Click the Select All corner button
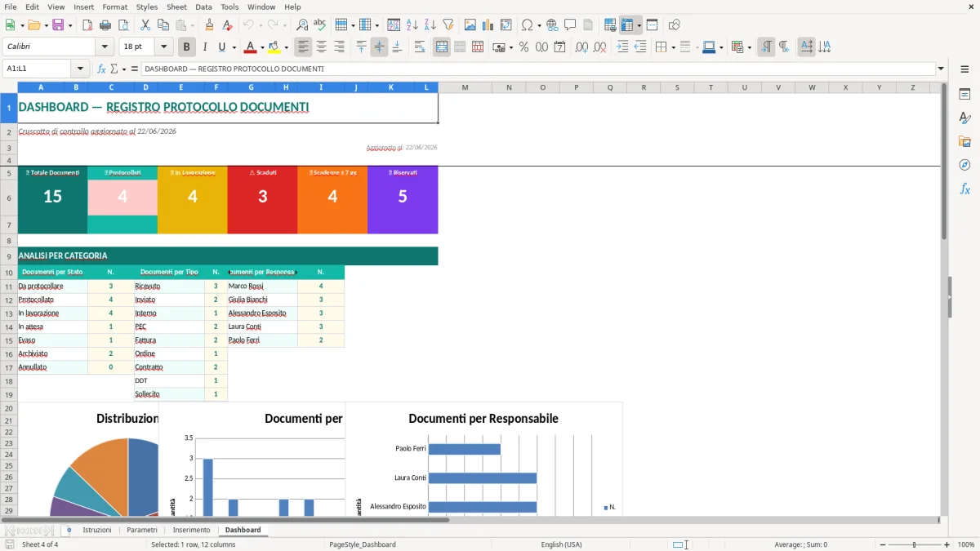This screenshot has width=980, height=551. point(9,87)
